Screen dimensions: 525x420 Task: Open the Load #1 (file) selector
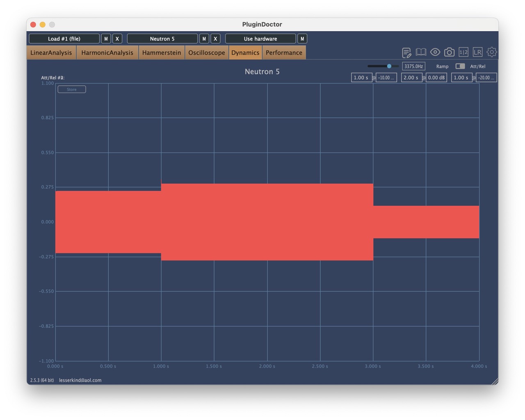(64, 38)
